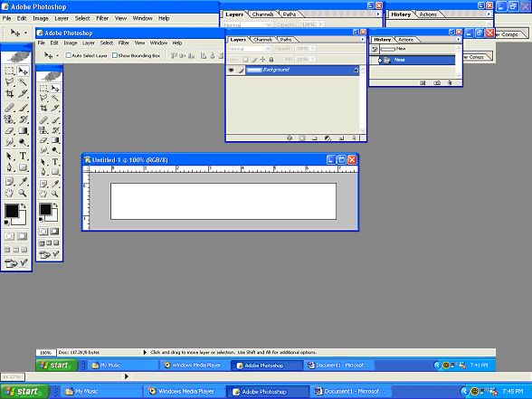This screenshot has width=532, height=399.
Task: Open the flyout arrow of the panel listing Background
Action: click(x=362, y=40)
